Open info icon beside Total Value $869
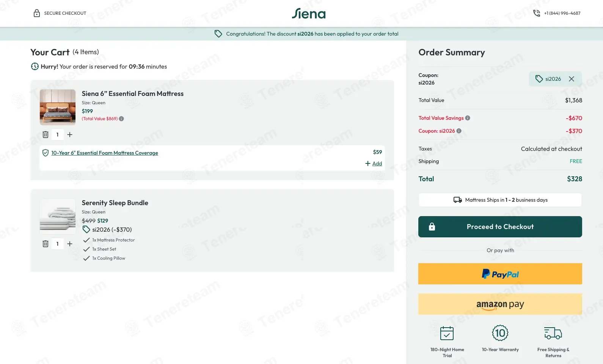This screenshot has width=603, height=364. pyautogui.click(x=121, y=119)
